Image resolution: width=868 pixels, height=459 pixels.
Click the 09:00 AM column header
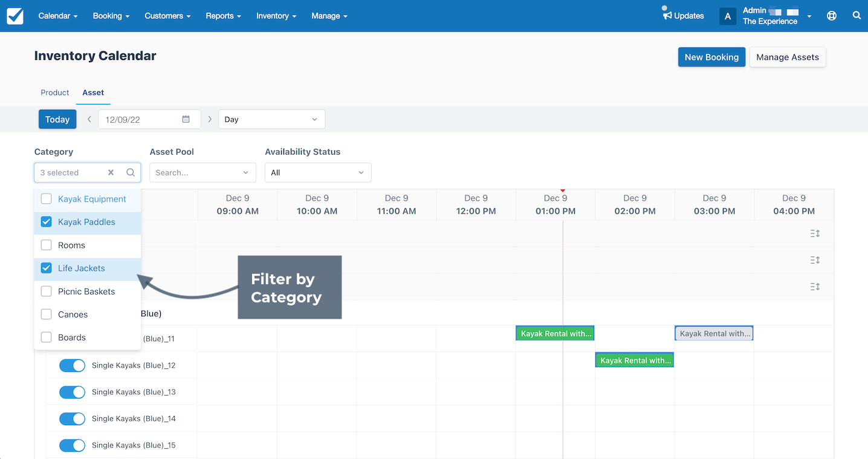[238, 204]
